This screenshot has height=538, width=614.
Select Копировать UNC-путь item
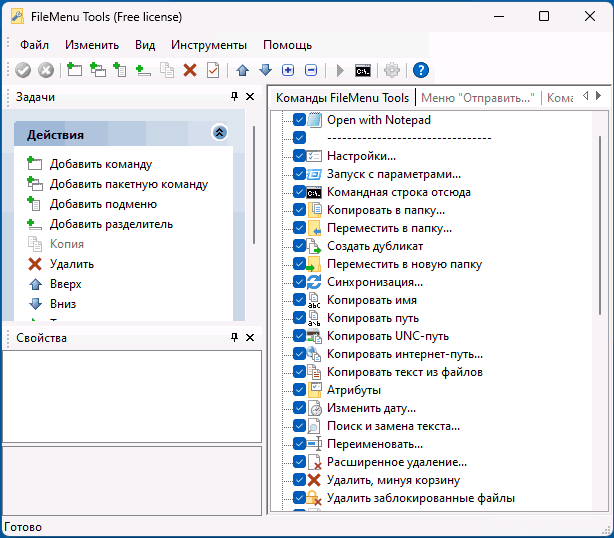point(388,336)
